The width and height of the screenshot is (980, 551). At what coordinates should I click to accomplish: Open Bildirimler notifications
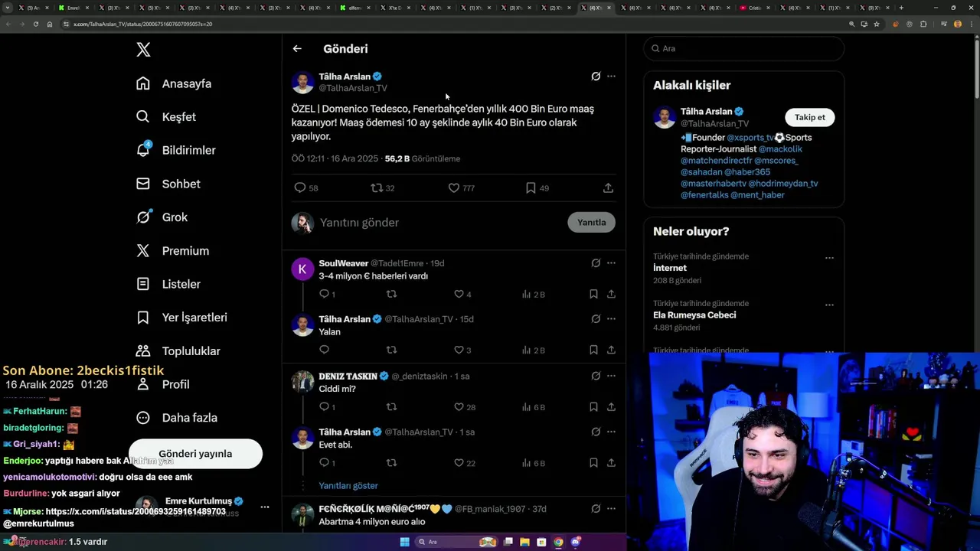click(175, 150)
